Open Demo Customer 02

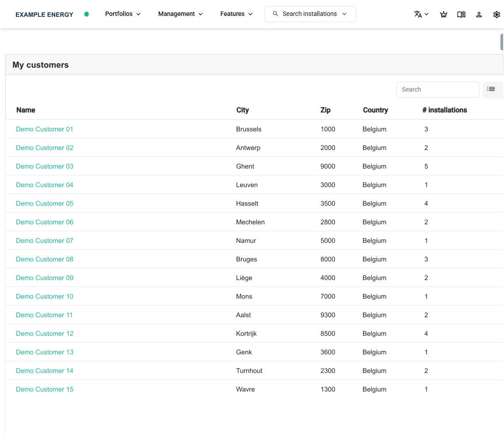click(45, 148)
